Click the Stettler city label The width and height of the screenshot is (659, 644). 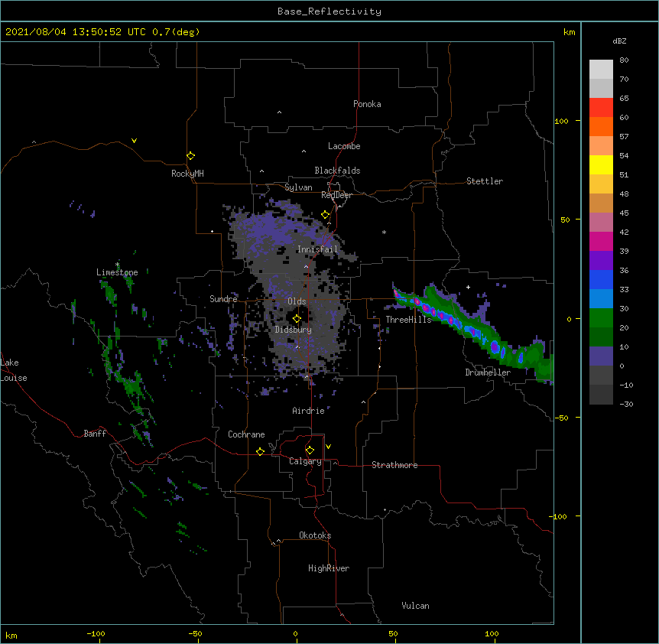(485, 181)
